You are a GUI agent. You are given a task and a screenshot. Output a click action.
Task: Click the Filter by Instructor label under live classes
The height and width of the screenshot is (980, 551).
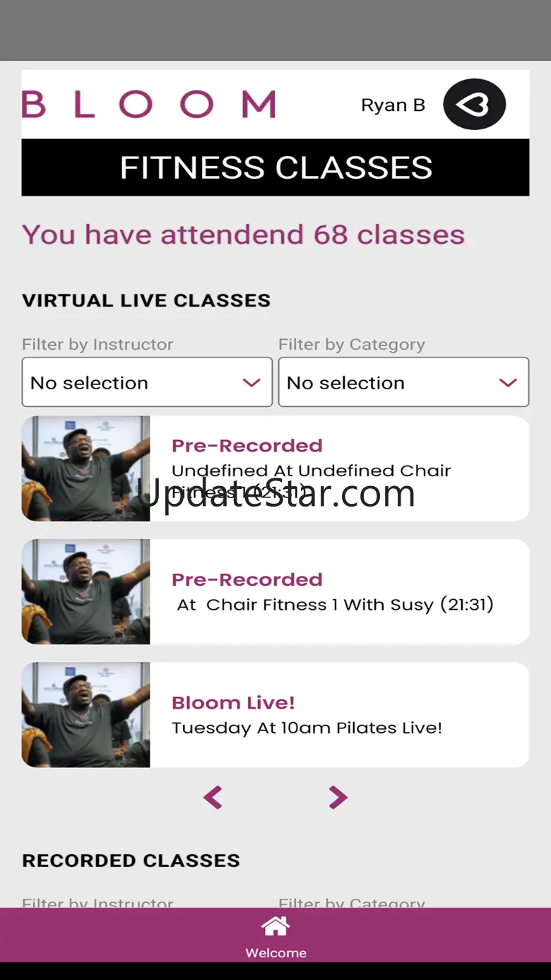(97, 344)
